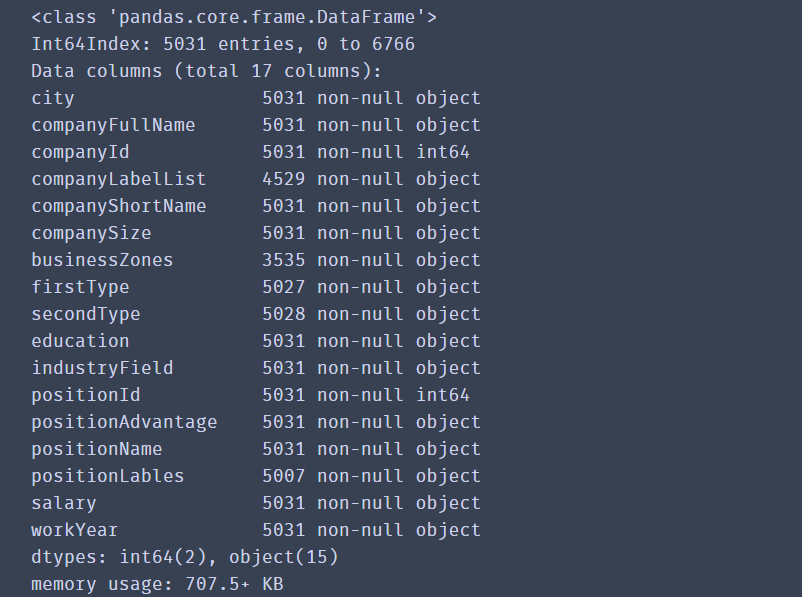This screenshot has height=597, width=802.
Task: Click the salary column name
Action: [x=63, y=503]
